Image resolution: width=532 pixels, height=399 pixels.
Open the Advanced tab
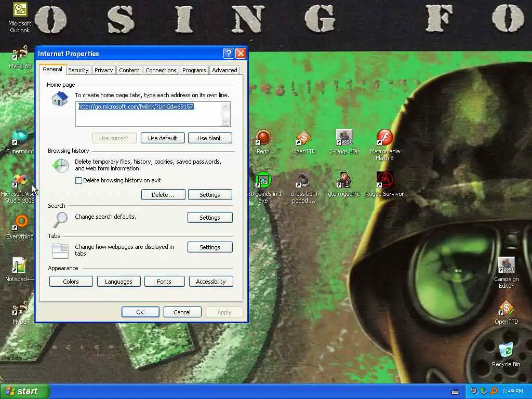pyautogui.click(x=224, y=70)
